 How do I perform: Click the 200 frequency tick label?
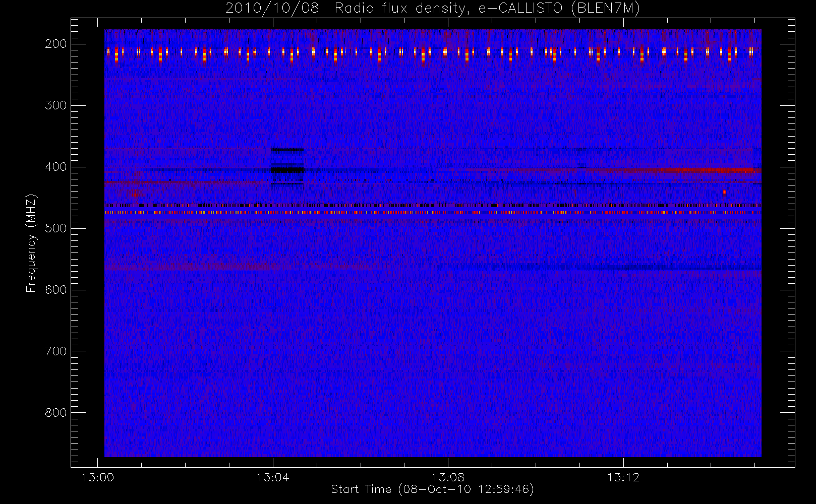pyautogui.click(x=56, y=44)
